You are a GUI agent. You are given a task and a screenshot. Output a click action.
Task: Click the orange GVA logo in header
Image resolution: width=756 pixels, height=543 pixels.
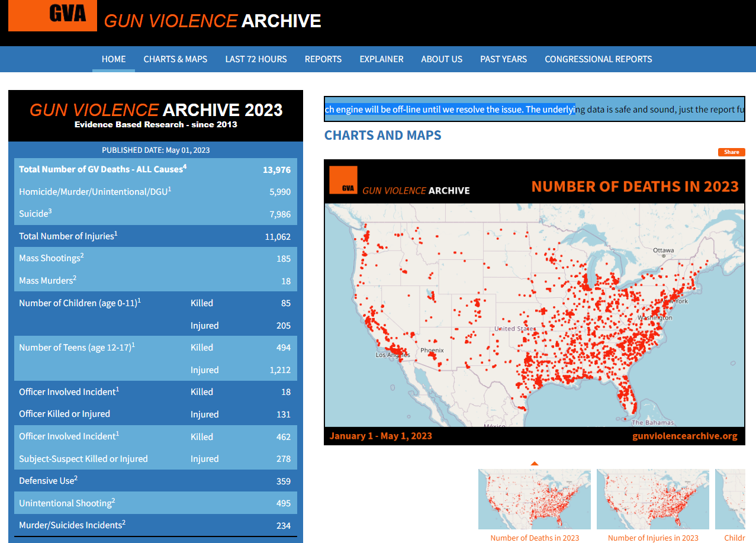52,15
